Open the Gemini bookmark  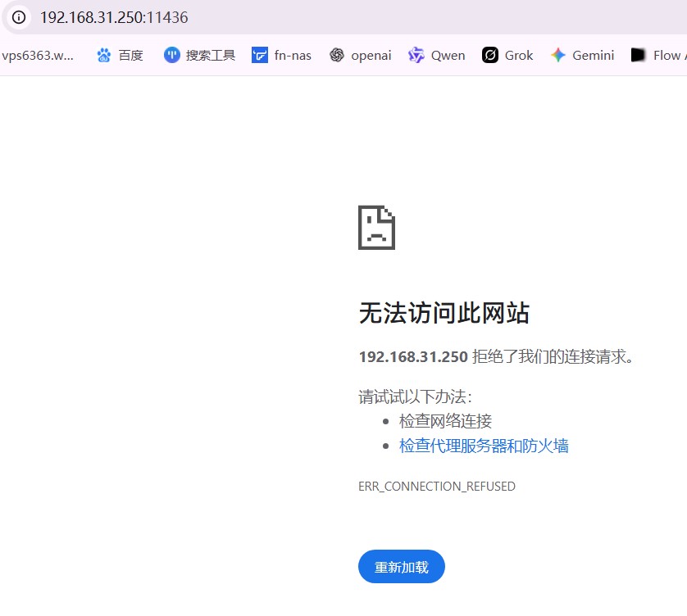tap(582, 55)
